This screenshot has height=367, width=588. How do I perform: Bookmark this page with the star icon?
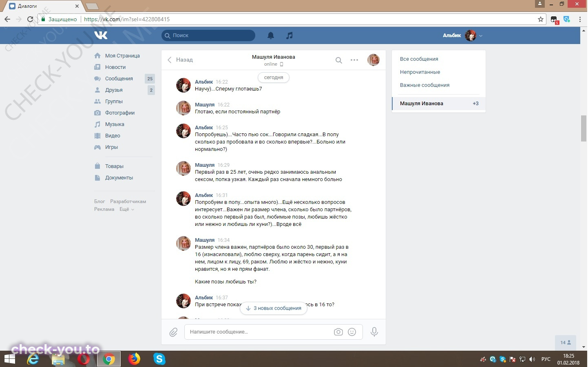tap(541, 19)
